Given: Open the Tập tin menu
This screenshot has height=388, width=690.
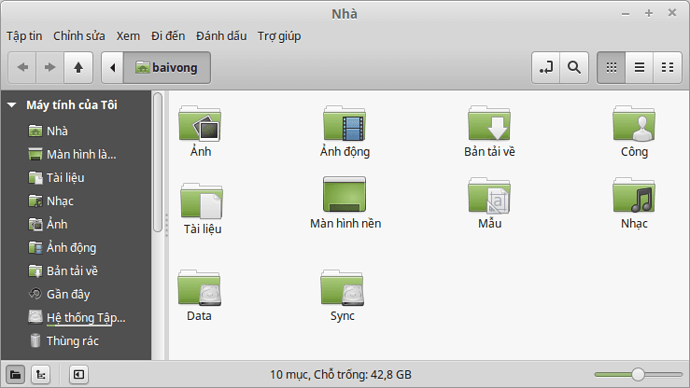Looking at the screenshot, I should [x=24, y=36].
